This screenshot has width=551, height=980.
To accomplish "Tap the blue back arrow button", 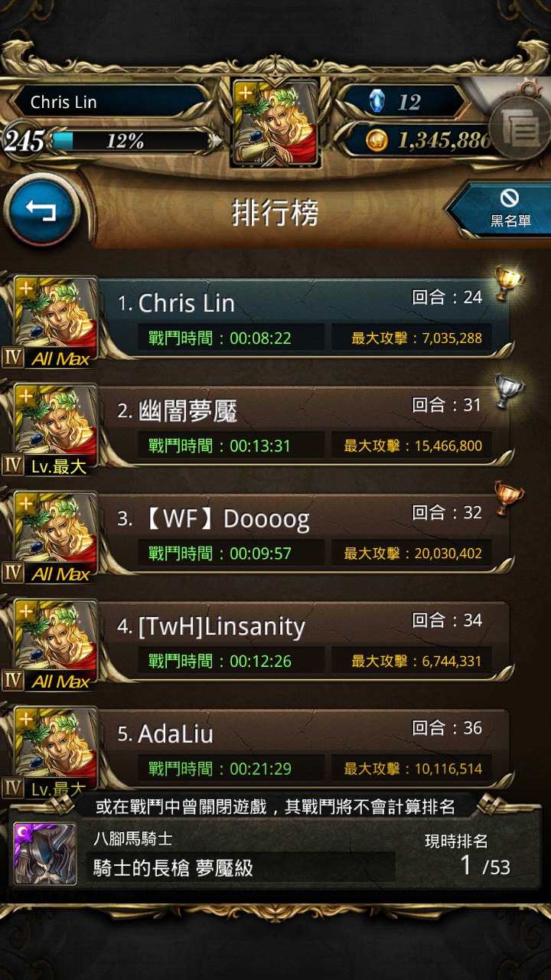I will pos(41,209).
